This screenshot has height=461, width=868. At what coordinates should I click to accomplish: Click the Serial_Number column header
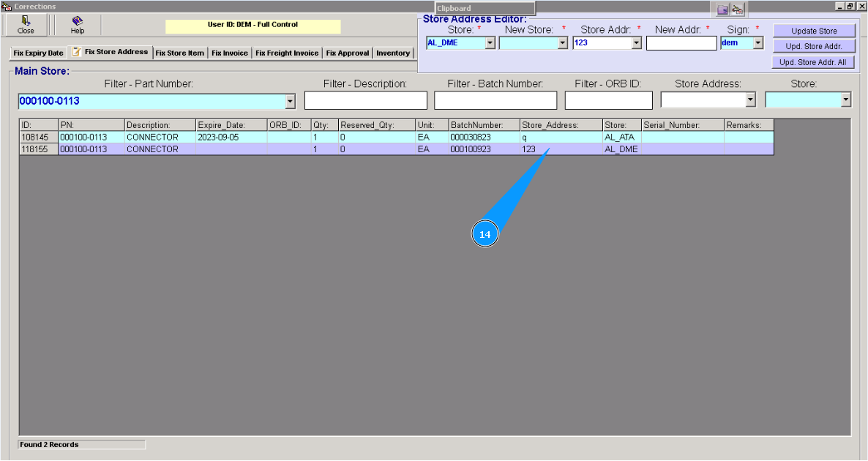click(x=683, y=125)
